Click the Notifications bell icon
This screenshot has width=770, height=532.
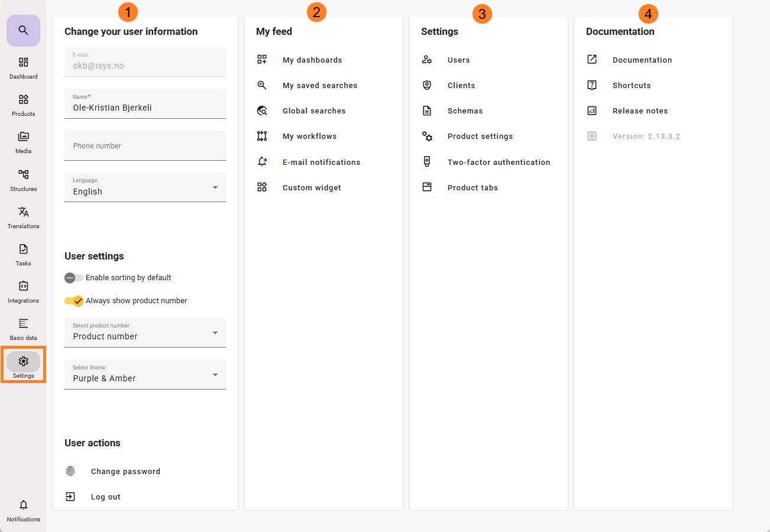[23, 505]
